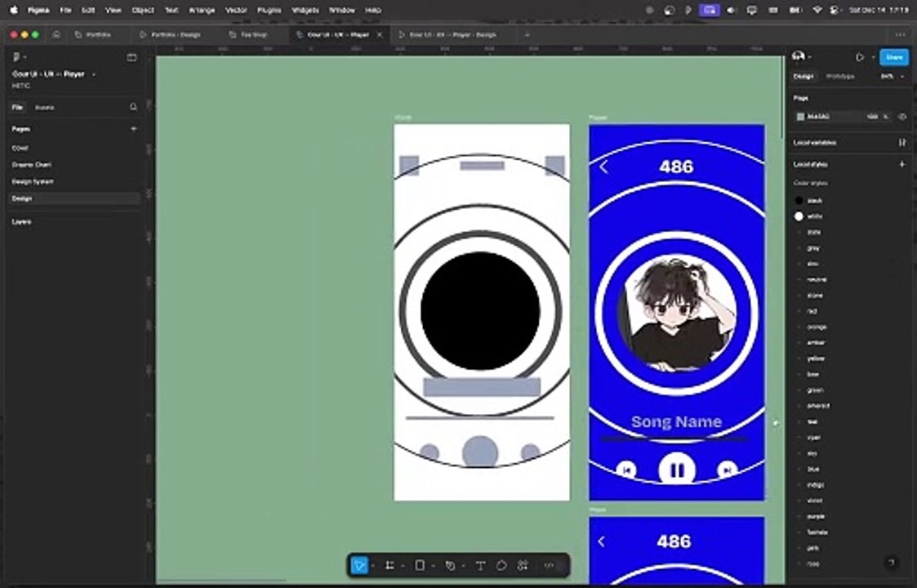Open the Design System page
Screen dimensions: 917x588
tap(33, 182)
